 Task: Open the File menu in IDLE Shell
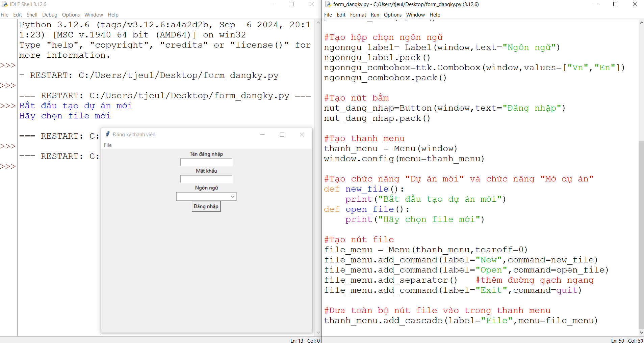tap(5, 15)
